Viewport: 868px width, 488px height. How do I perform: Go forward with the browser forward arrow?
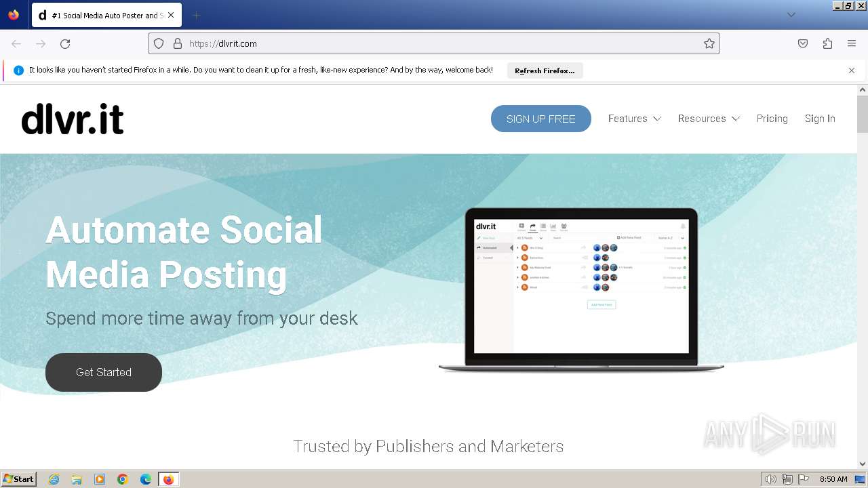[41, 43]
